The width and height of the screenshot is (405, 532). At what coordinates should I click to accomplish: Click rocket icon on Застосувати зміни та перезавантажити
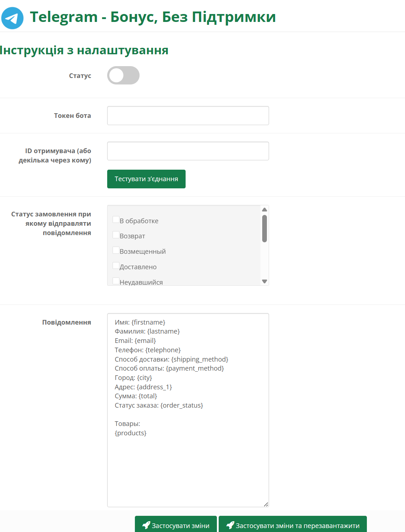click(230, 526)
